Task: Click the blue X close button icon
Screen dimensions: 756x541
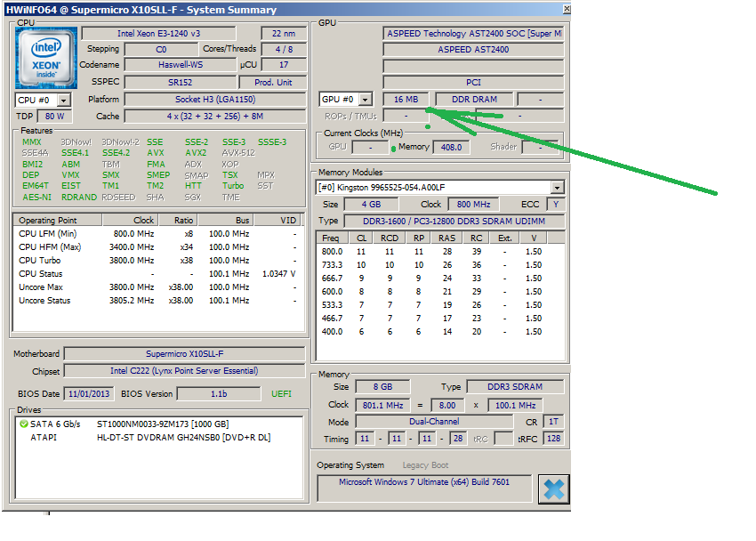Action: coord(553,489)
